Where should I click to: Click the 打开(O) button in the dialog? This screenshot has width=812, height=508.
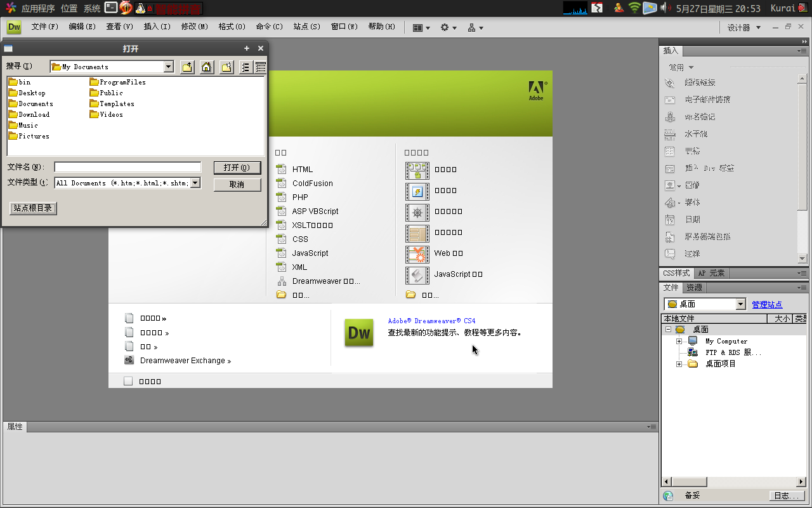tap(237, 168)
